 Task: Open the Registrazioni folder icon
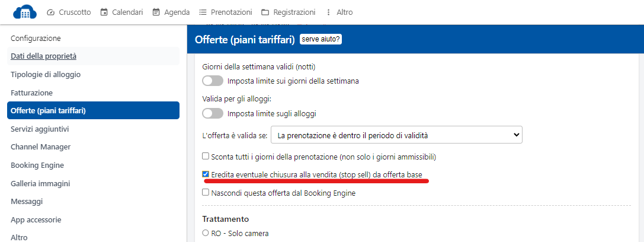pyautogui.click(x=265, y=12)
